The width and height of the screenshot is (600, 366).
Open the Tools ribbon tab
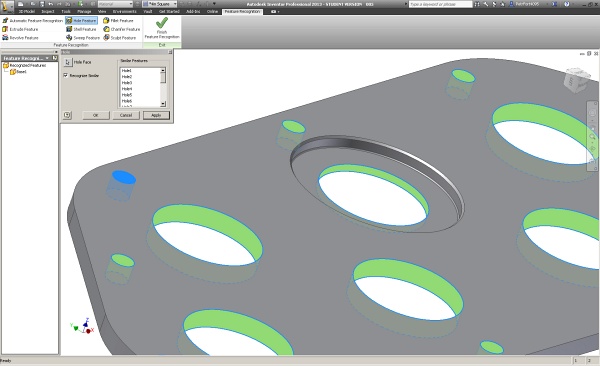pyautogui.click(x=66, y=11)
